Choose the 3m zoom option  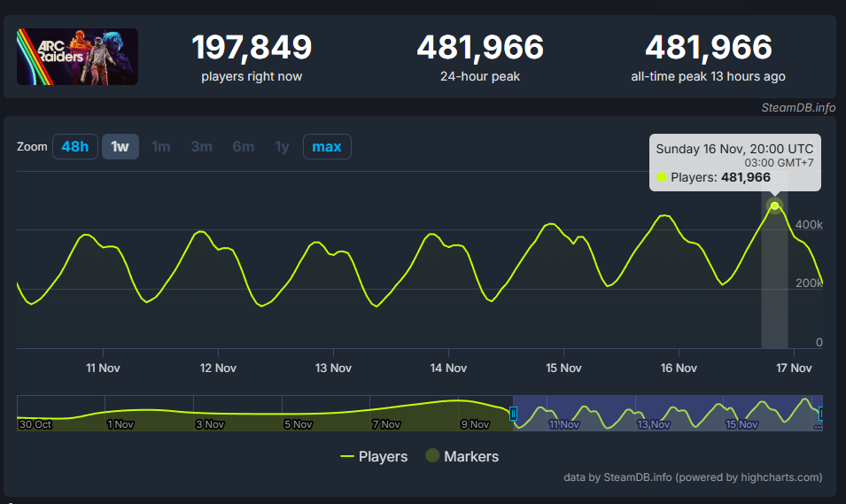tap(201, 146)
